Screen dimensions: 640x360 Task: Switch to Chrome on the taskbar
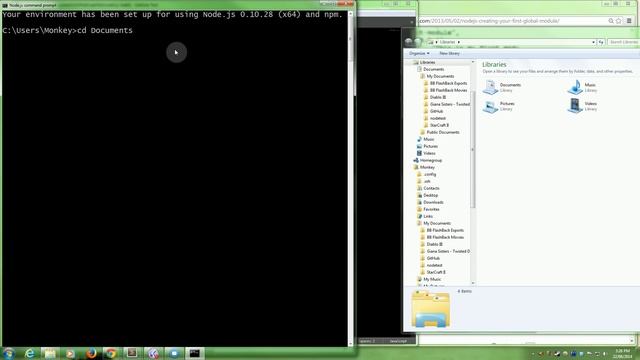click(111, 353)
